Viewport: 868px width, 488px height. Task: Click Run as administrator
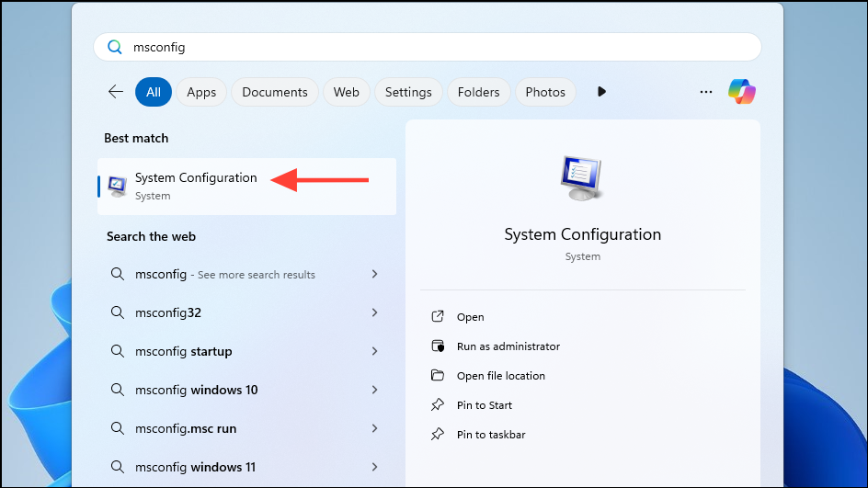508,346
